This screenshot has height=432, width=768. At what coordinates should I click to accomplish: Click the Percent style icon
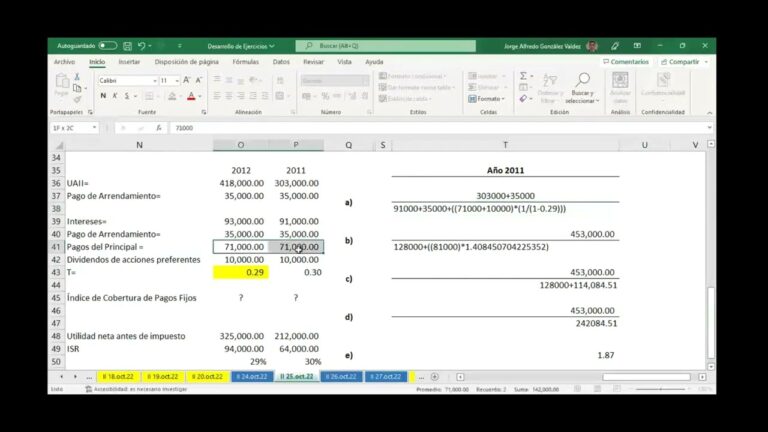[325, 96]
